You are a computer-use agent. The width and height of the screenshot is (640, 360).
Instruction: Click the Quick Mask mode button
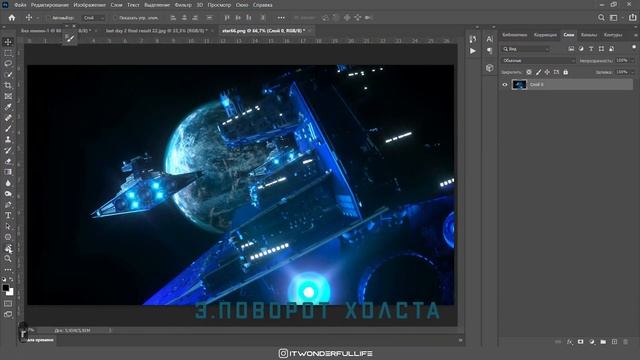tap(8, 304)
